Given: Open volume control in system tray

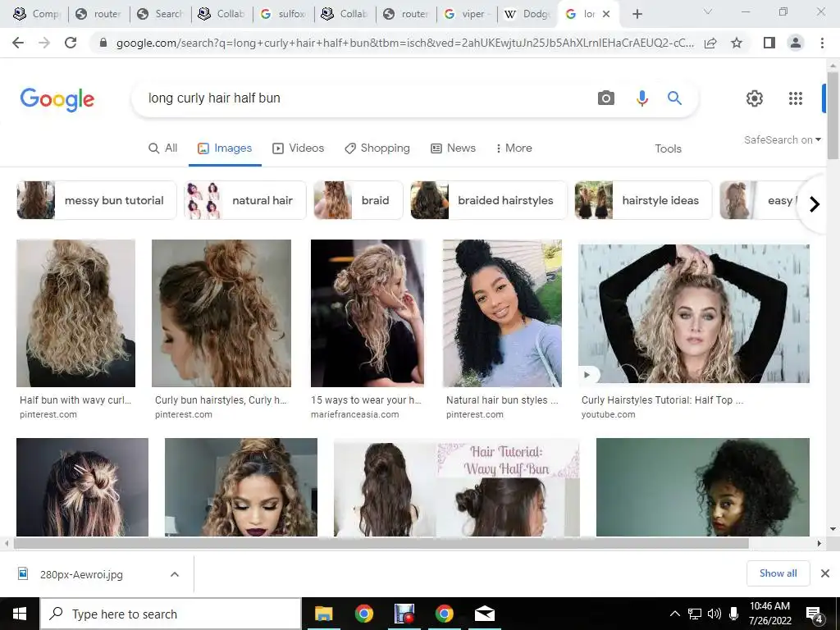Looking at the screenshot, I should coord(714,614).
